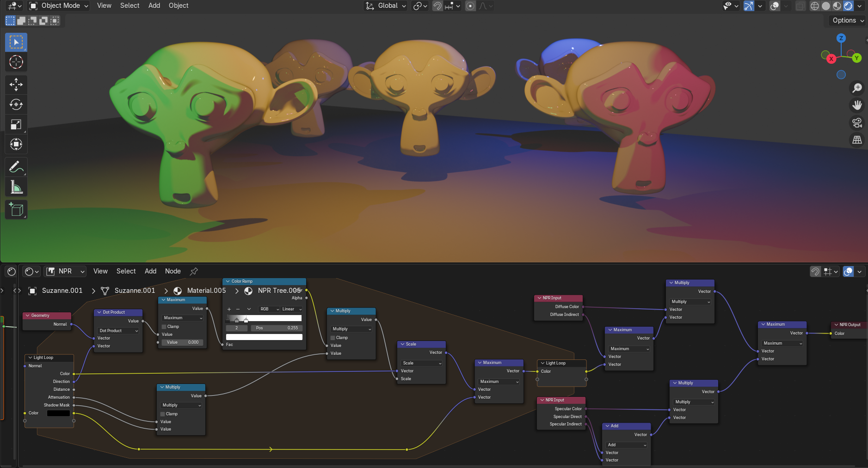Select the Annotate pencil tool
868x468 pixels.
(x=16, y=167)
